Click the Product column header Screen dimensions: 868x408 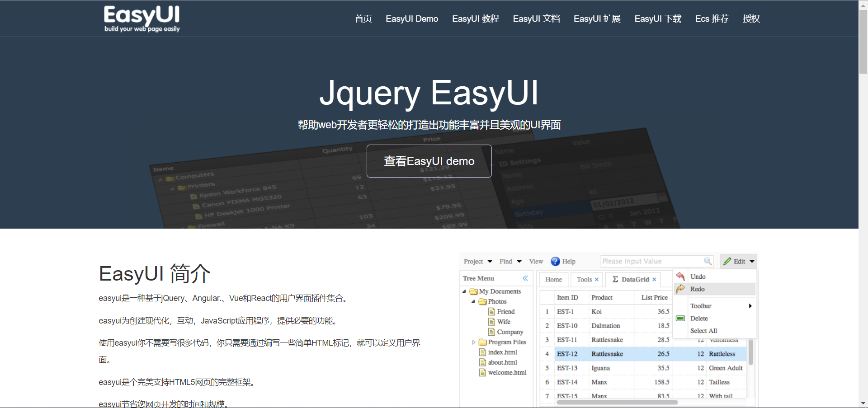tap(612, 297)
